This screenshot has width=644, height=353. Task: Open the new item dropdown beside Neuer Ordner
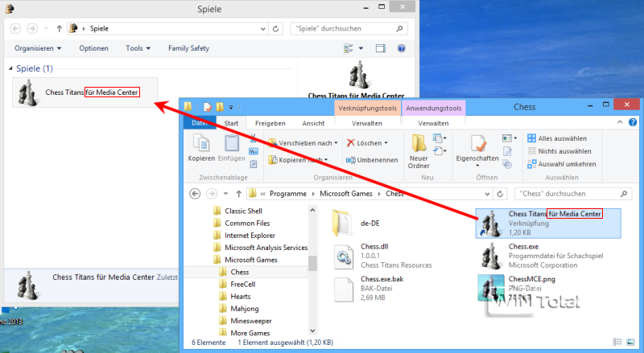tap(439, 138)
